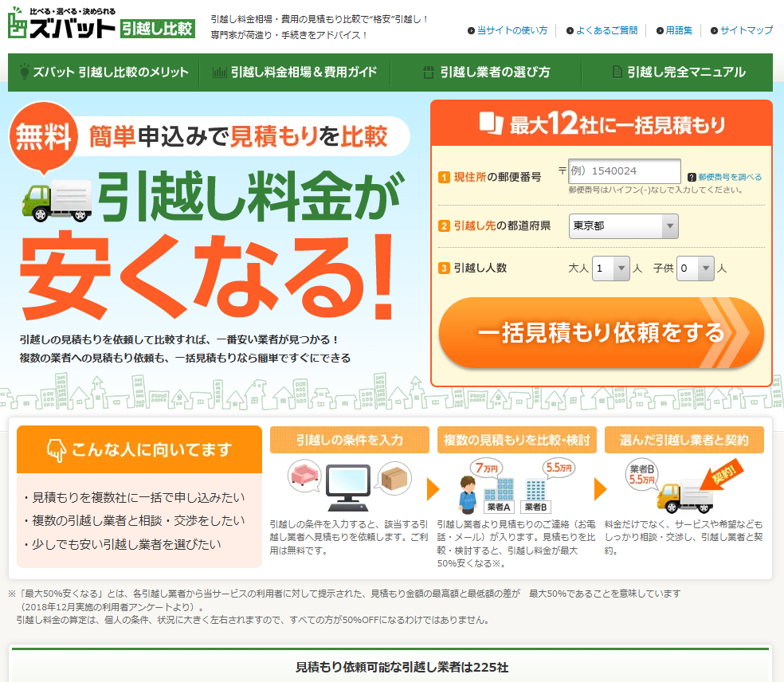Expand the 大人 number of adults dropdown
Image resolution: width=784 pixels, height=682 pixels.
pos(611,268)
